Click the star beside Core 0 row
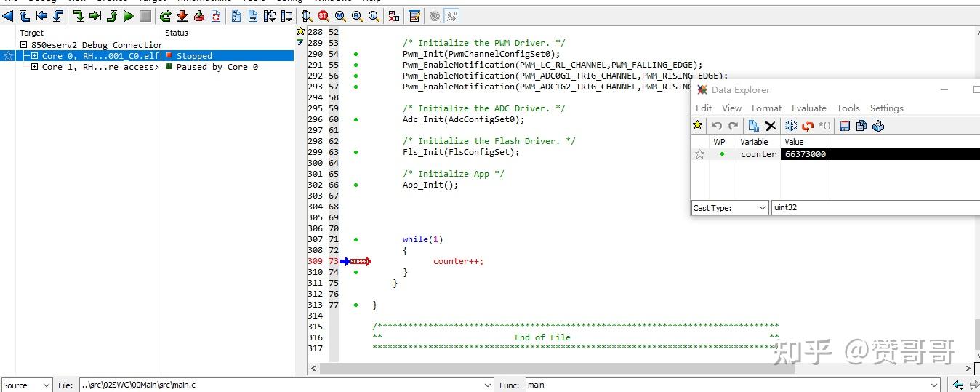This screenshot has width=980, height=392. pyautogui.click(x=8, y=56)
